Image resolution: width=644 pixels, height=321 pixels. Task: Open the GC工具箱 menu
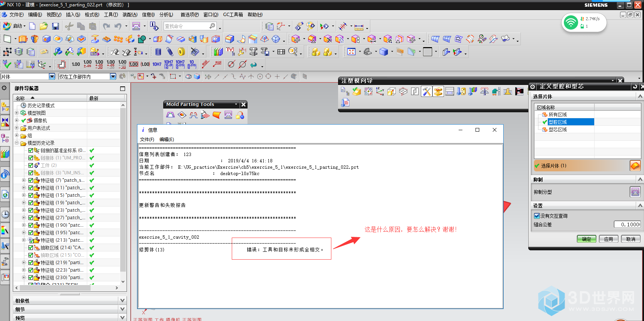(233, 15)
